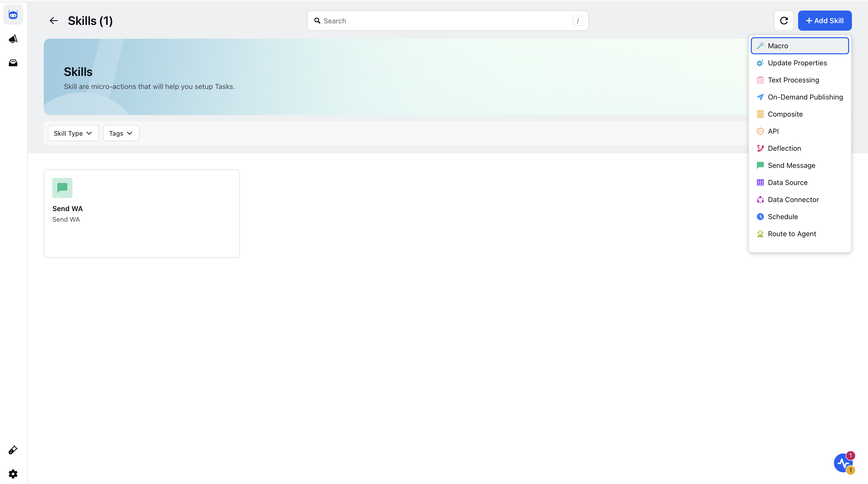
Task: Click the Send Message green bubble icon
Action: coord(760,165)
